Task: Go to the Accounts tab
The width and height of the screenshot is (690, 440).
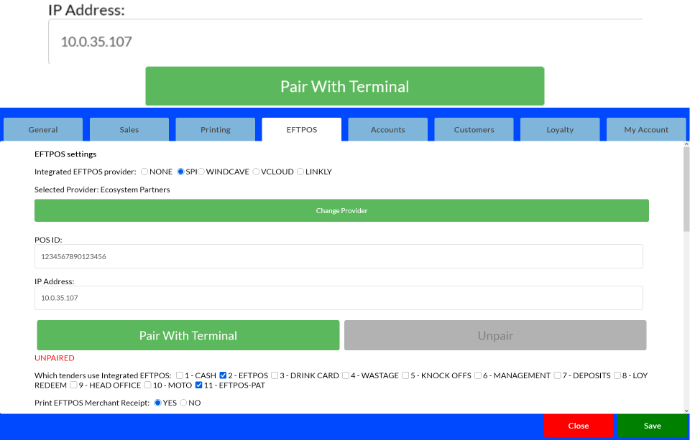Action: tap(388, 130)
